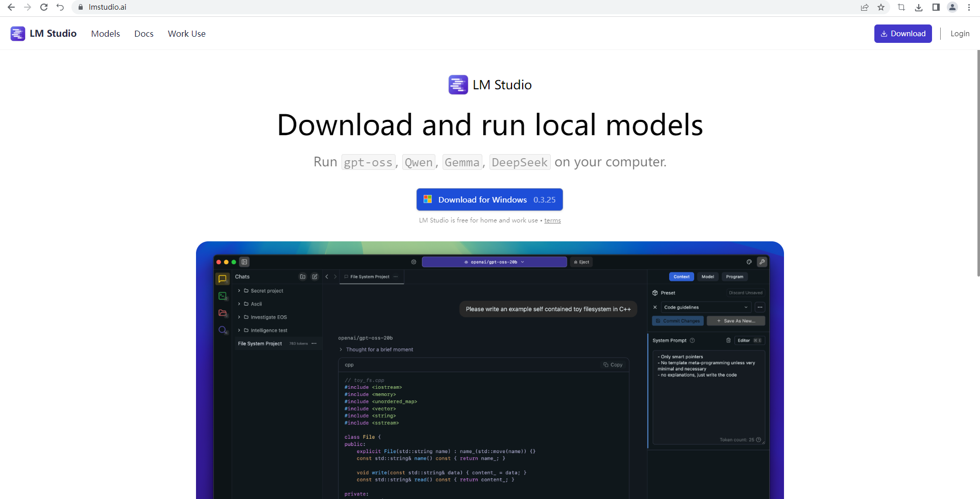The width and height of the screenshot is (980, 499).
Task: Click the large LM Studio hero logo
Action: click(490, 85)
